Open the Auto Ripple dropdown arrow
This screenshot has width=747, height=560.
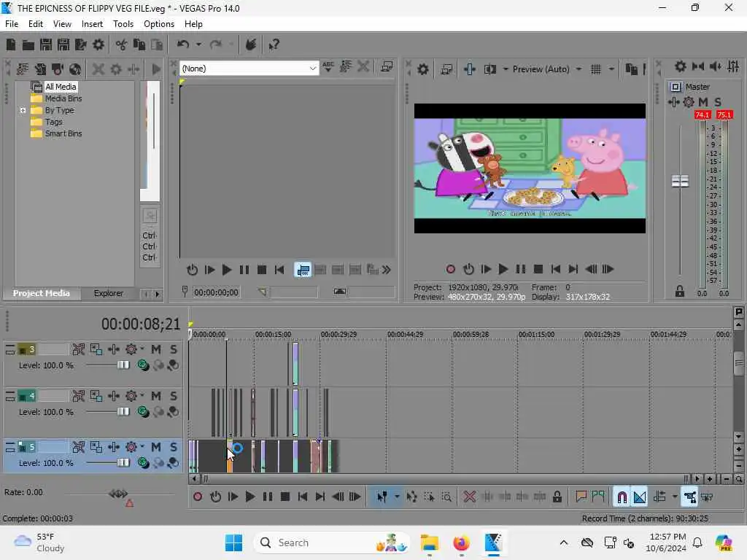coord(675,497)
